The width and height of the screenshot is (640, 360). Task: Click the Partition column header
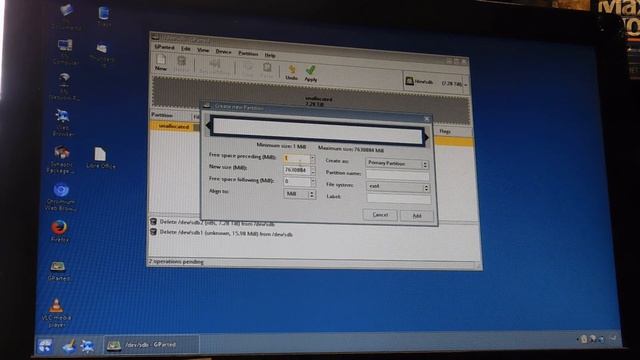tap(162, 115)
